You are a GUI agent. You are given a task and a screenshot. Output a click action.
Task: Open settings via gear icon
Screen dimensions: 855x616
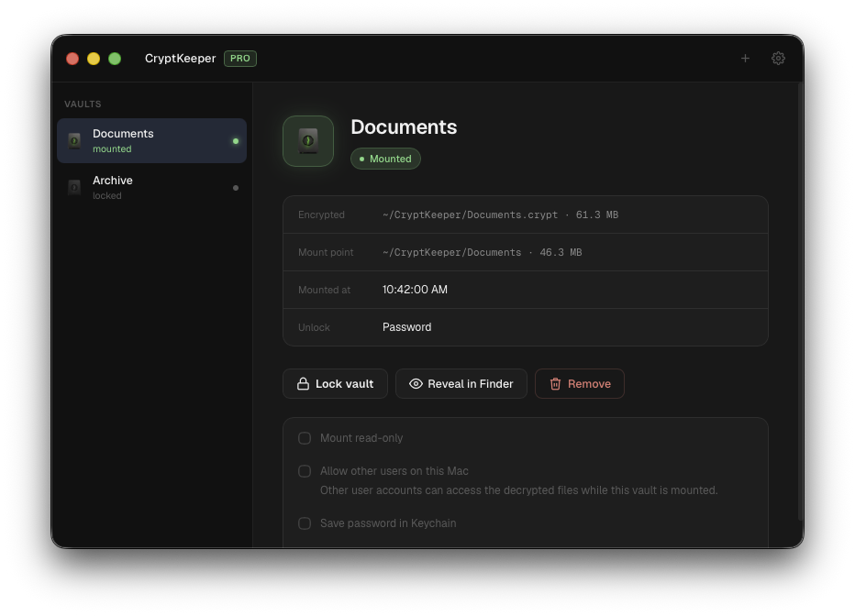pyautogui.click(x=778, y=59)
